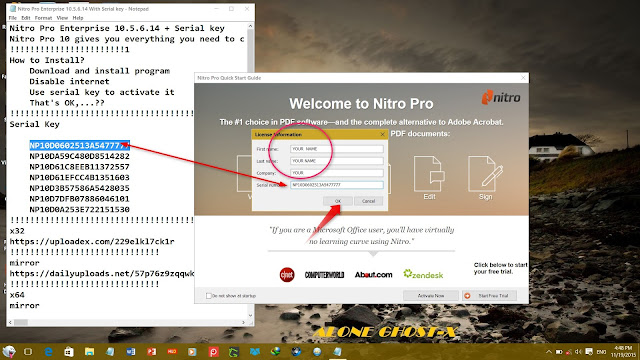Click highlighted serial NP10D0602513A5477777 in Notepad
This screenshot has height=360, width=640.
tap(80, 145)
